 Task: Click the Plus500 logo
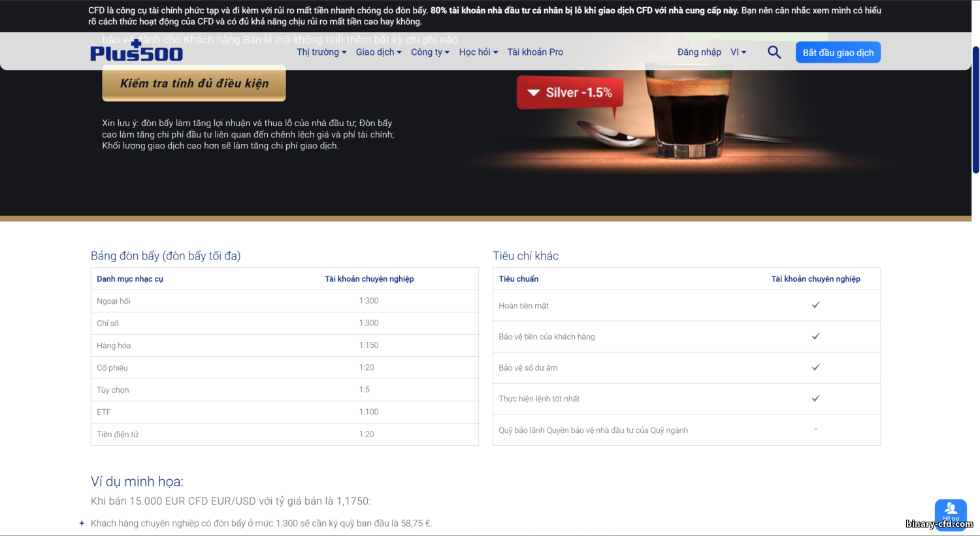tap(137, 52)
